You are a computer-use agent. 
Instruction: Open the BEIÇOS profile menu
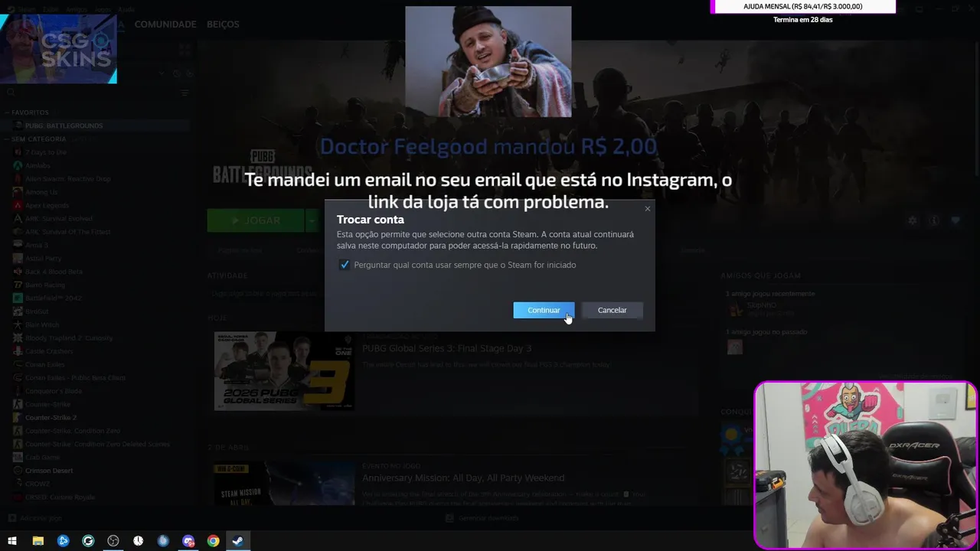click(x=223, y=24)
